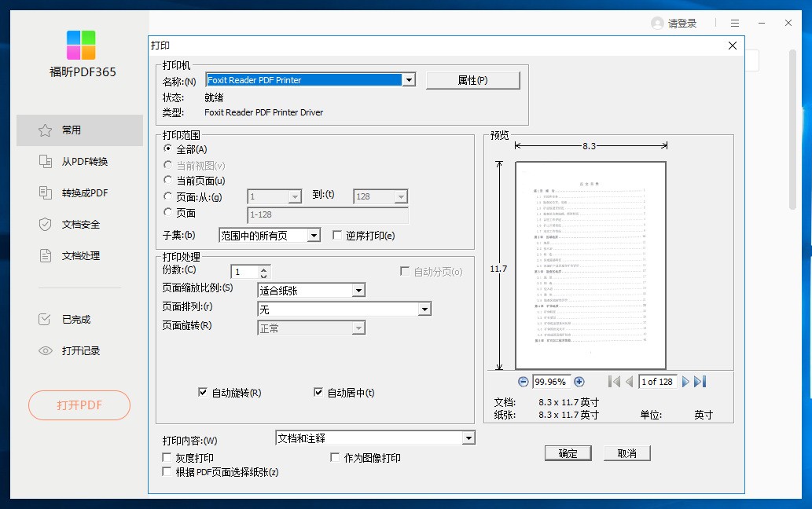Open the printer name dropdown

409,79
